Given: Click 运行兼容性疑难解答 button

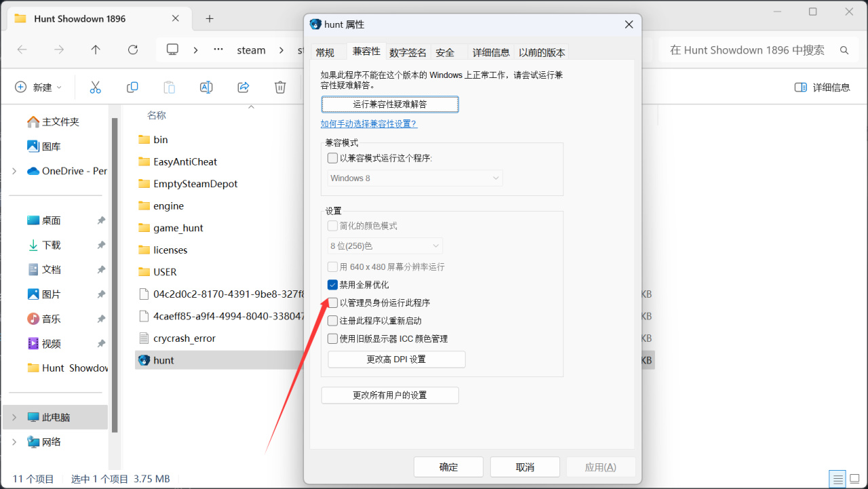Looking at the screenshot, I should coord(390,104).
